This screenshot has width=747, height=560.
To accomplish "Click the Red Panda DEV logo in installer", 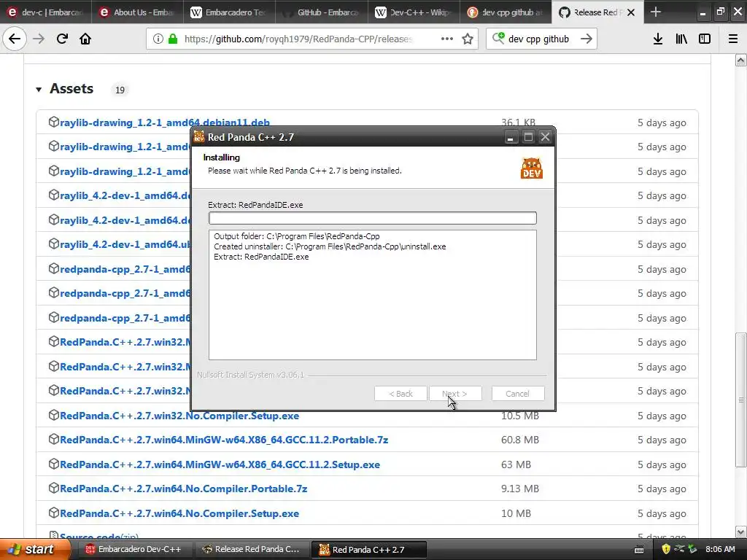I will click(531, 168).
